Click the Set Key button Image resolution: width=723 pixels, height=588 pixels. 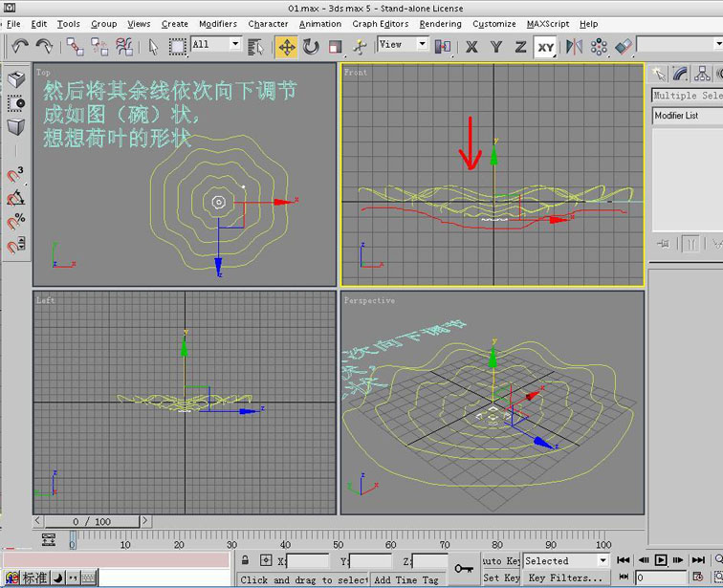pos(501,577)
